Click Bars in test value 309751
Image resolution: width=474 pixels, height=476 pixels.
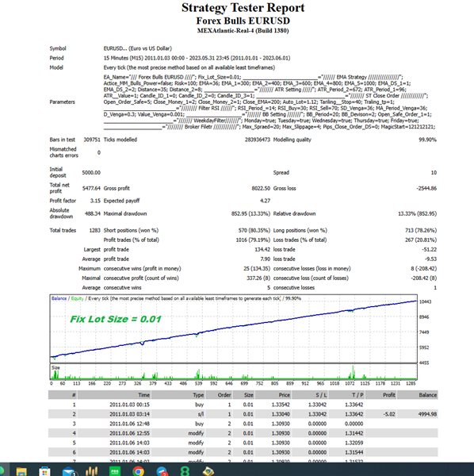coord(92,140)
